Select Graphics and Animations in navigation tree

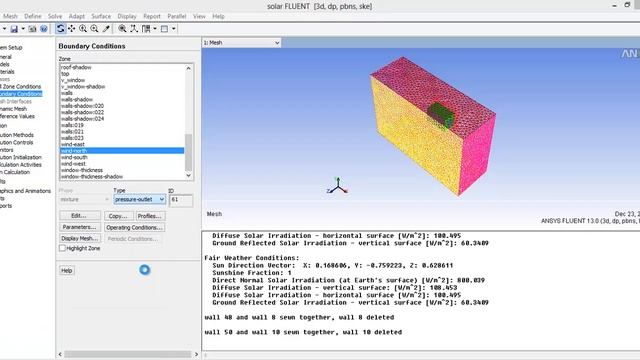point(25,191)
